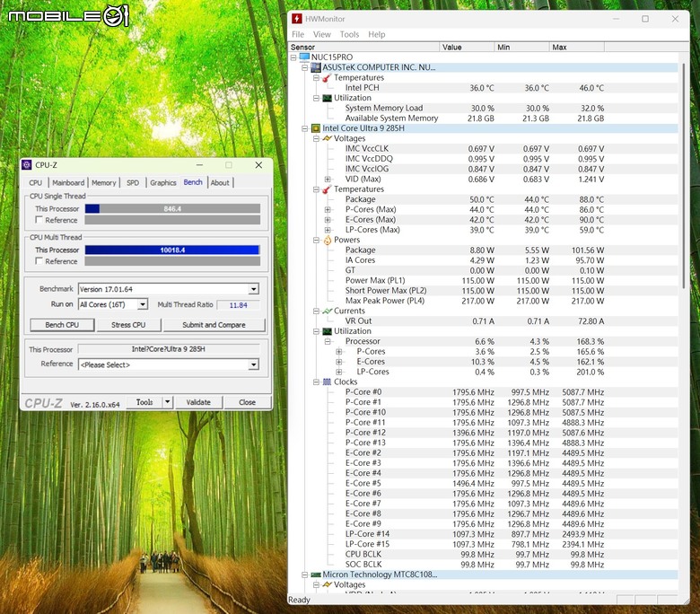Click the NUC15PRO computer icon
Screen dimensions: 700x614
[304, 57]
